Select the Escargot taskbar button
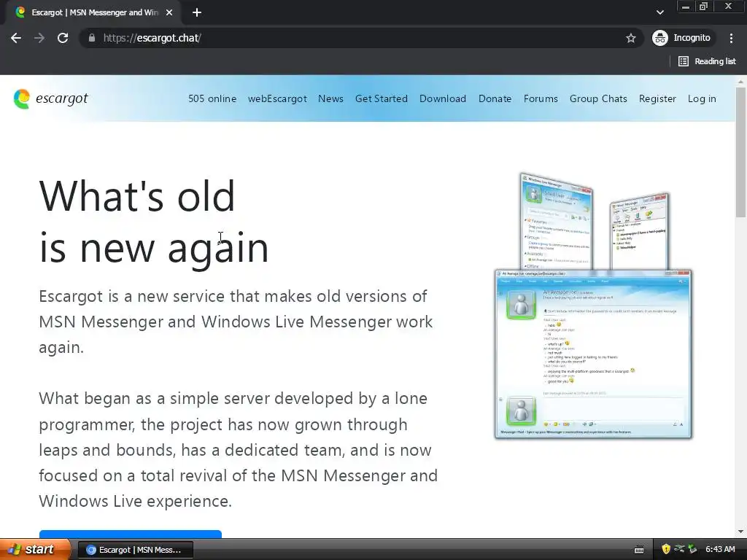 click(x=135, y=550)
